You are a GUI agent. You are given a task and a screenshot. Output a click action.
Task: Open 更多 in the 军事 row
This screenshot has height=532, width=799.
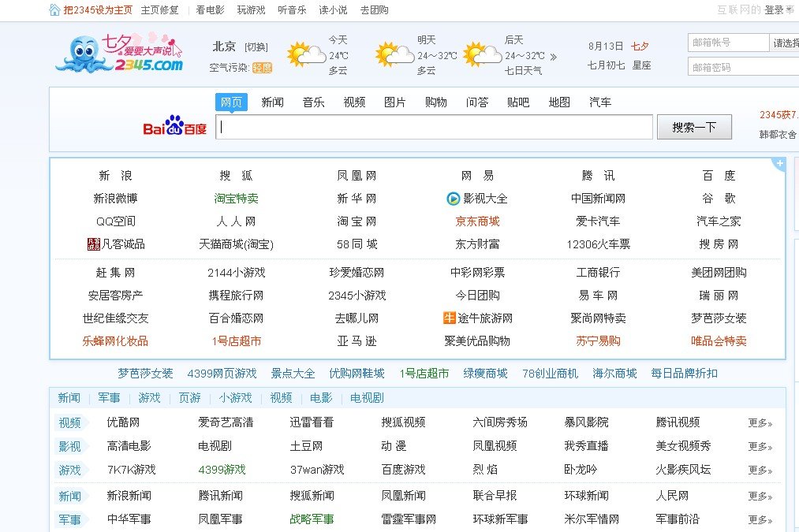(760, 519)
